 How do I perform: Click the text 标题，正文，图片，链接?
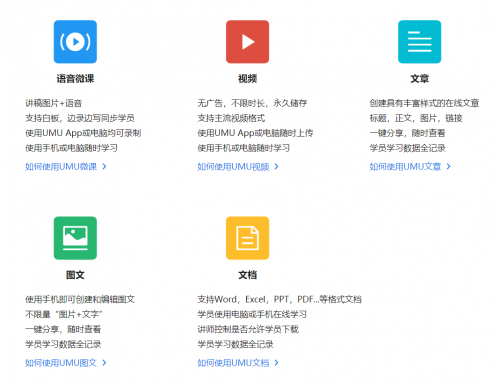[416, 118]
